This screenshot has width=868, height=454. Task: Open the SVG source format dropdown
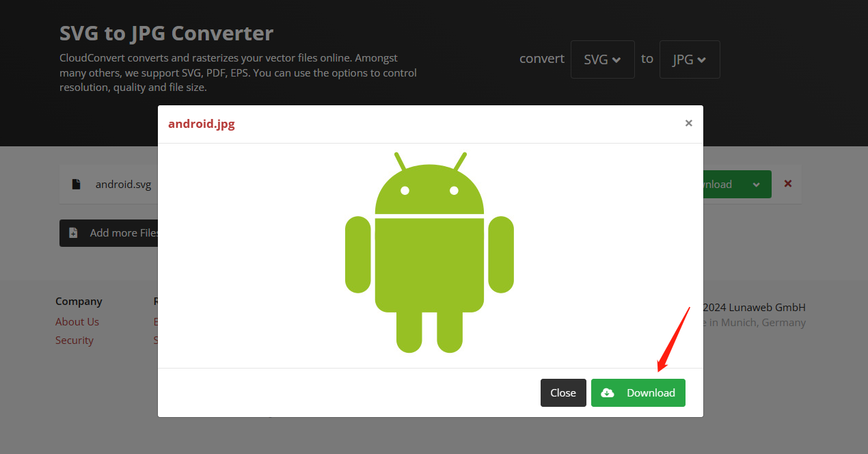point(602,59)
